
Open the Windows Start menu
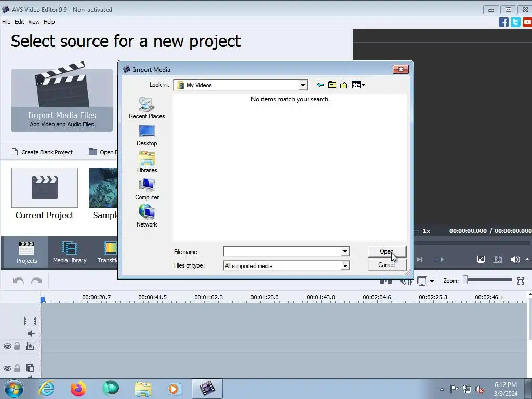pyautogui.click(x=13, y=389)
